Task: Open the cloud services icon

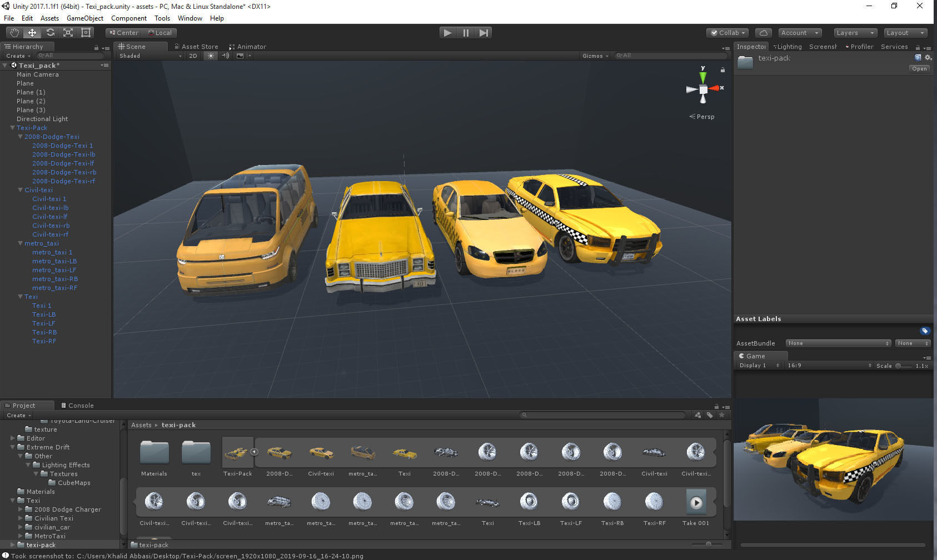Action: pos(764,33)
